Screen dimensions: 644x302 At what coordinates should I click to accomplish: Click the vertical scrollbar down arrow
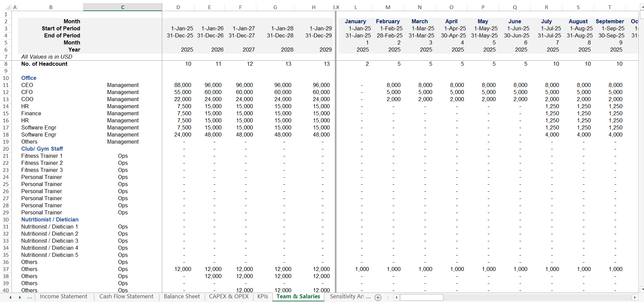(642, 289)
